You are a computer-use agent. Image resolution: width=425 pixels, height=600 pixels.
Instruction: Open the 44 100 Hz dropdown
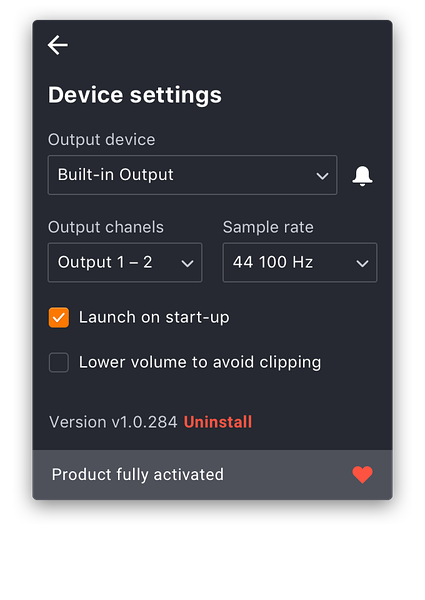300,262
